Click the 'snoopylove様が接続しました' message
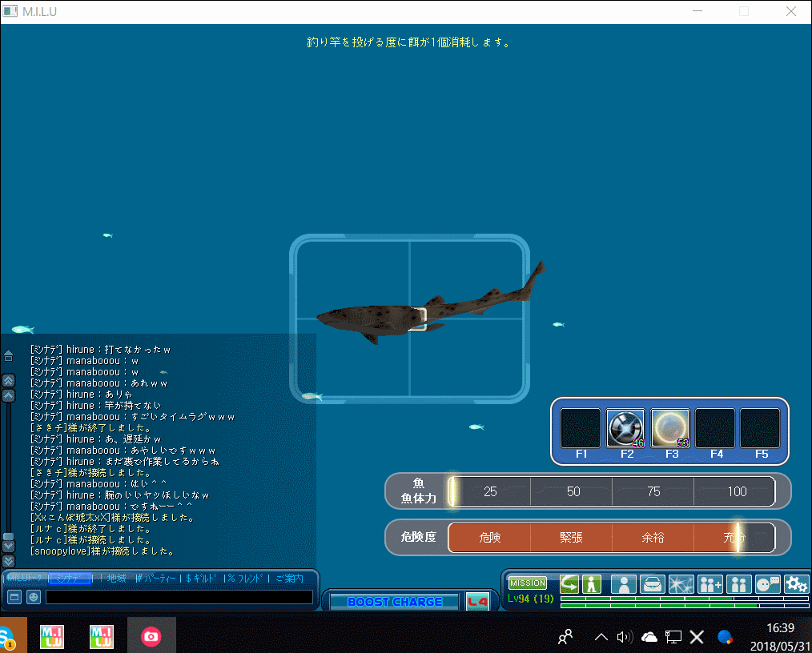The width and height of the screenshot is (812, 653). pos(102,551)
